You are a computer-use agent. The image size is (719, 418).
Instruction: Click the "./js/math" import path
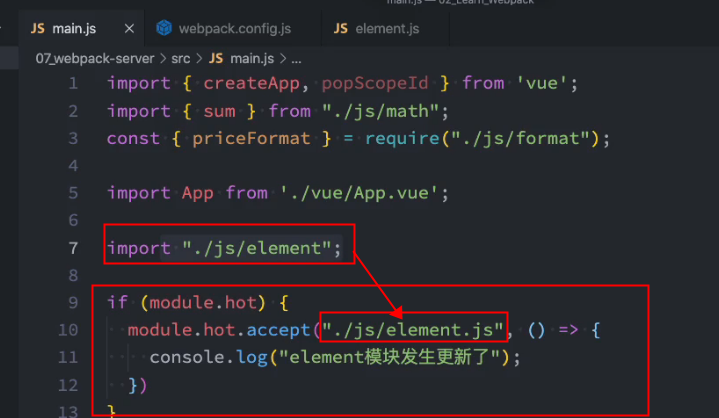pyautogui.click(x=380, y=111)
